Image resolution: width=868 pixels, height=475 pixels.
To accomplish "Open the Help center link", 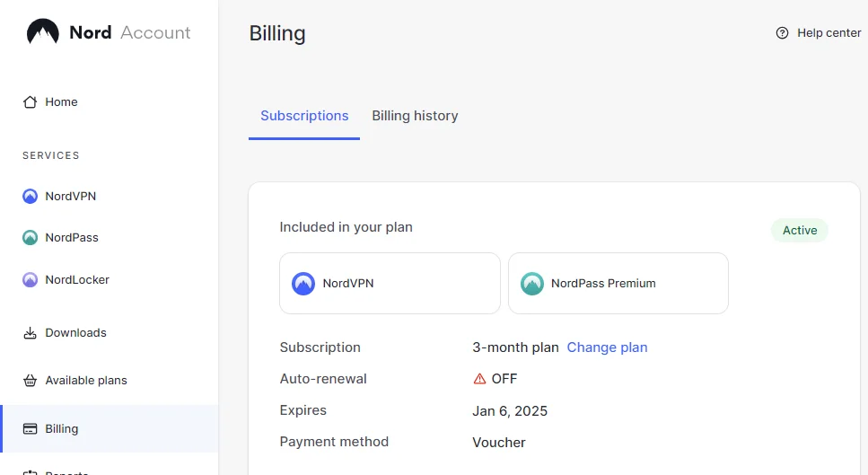I will [819, 33].
